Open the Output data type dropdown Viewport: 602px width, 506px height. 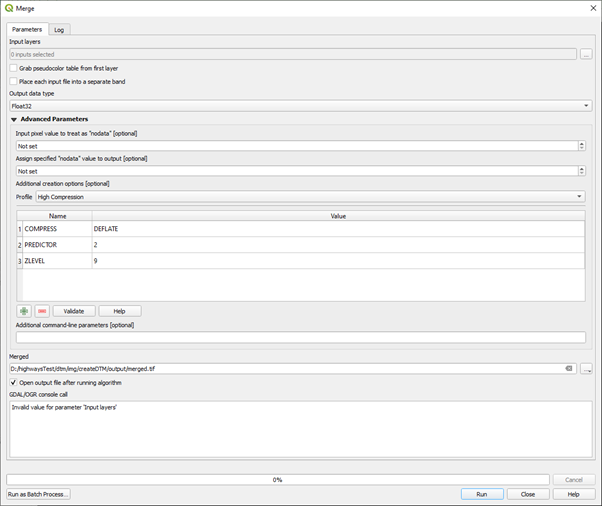tap(300, 105)
